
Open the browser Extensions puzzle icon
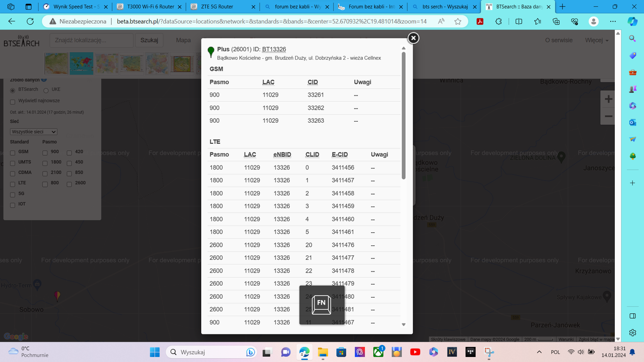click(499, 22)
